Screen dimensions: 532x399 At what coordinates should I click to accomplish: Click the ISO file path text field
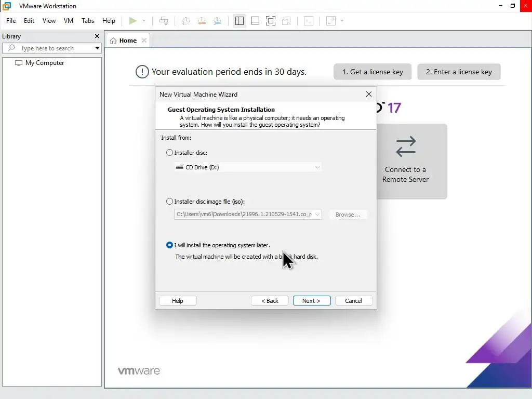click(x=244, y=214)
